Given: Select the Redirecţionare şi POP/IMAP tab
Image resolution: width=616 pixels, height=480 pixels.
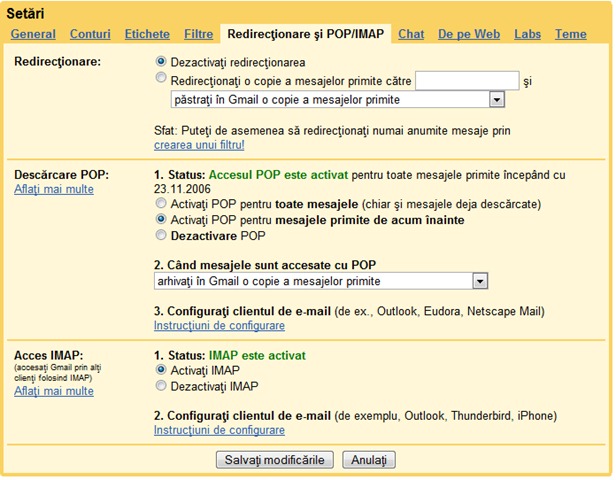Looking at the screenshot, I should pyautogui.click(x=306, y=34).
